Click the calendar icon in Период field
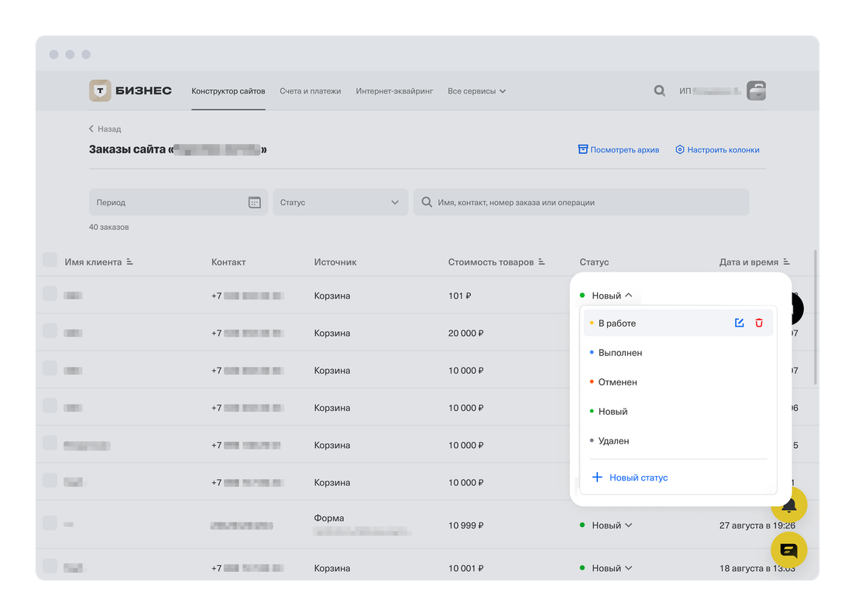This screenshot has height=616, width=855. tap(254, 202)
